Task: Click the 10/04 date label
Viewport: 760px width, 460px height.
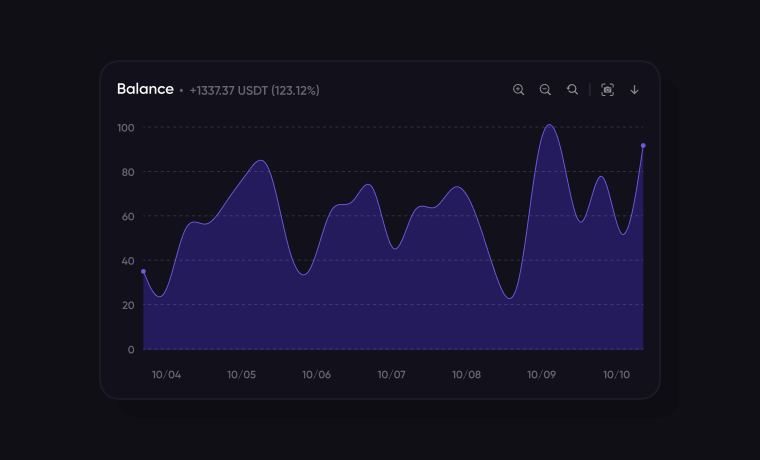Action: pos(166,375)
